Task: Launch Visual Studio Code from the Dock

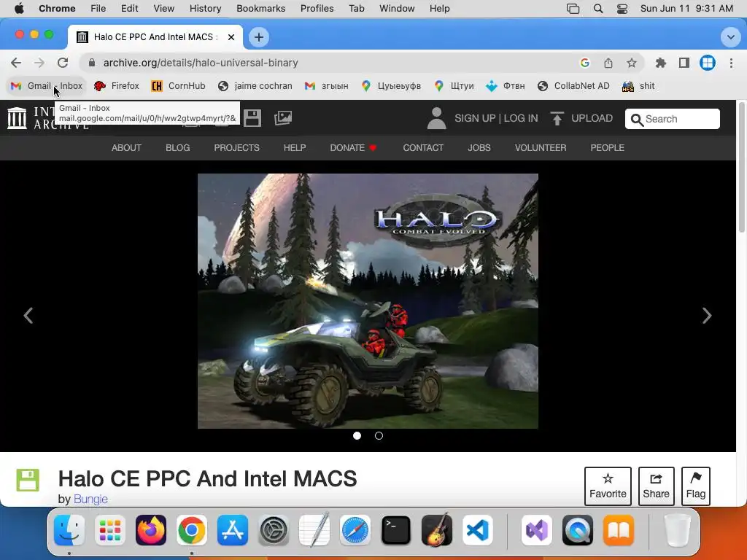Action: (x=478, y=530)
